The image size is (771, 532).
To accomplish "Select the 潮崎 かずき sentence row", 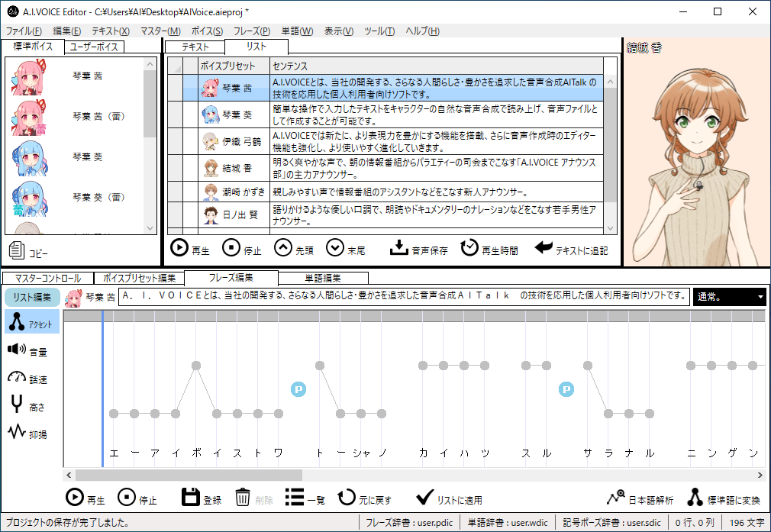I will pos(385,192).
